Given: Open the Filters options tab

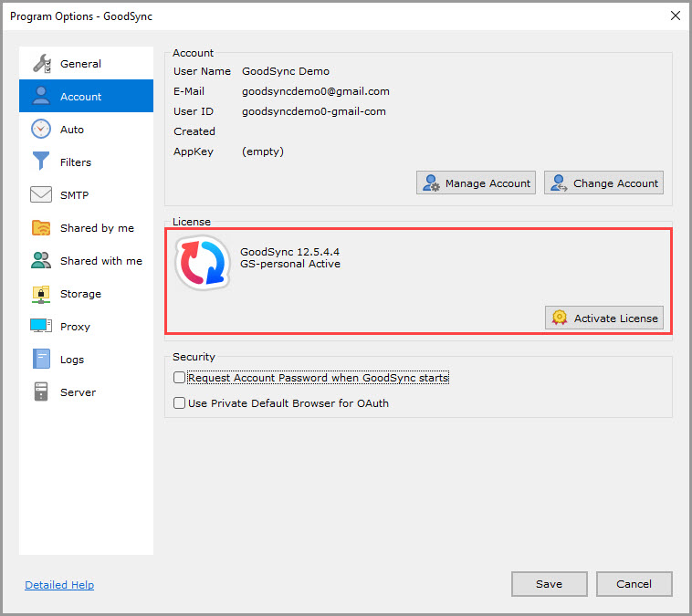Looking at the screenshot, I should 86,162.
